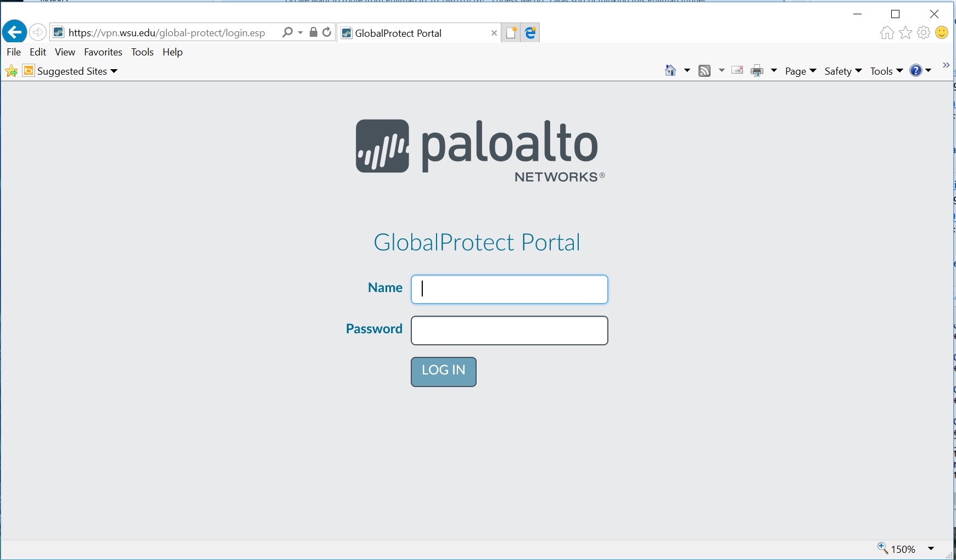Open the Edit menu
Screen dimensions: 956x560
coord(38,52)
